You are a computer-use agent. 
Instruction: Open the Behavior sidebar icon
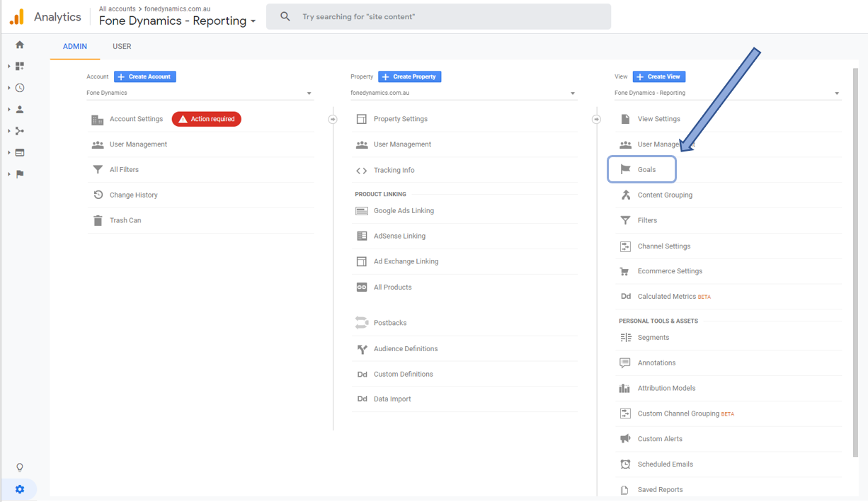pos(20,152)
